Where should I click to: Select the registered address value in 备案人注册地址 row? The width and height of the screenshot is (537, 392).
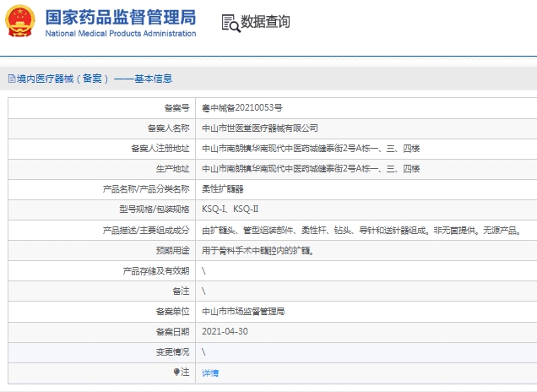point(311,149)
